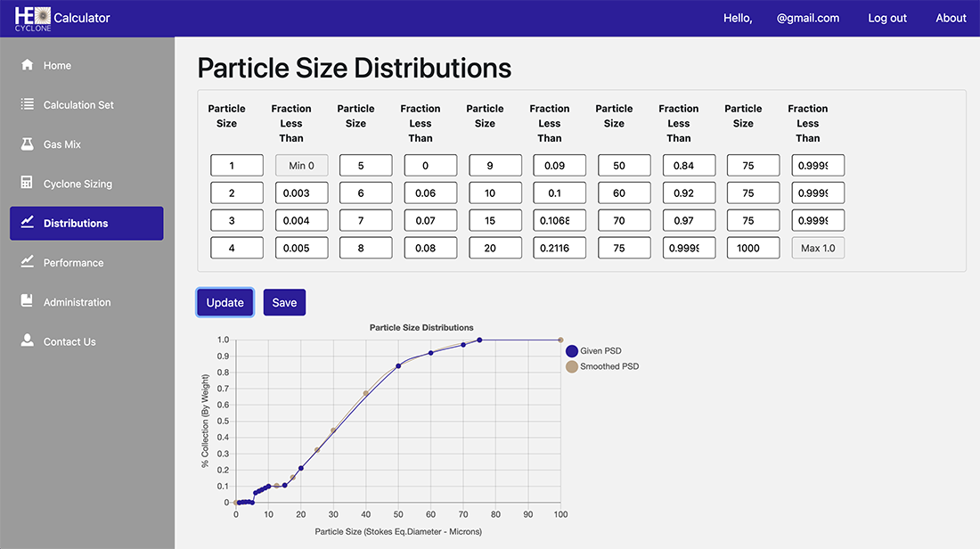Click the Administration book icon
This screenshot has width=980, height=549.
[27, 301]
